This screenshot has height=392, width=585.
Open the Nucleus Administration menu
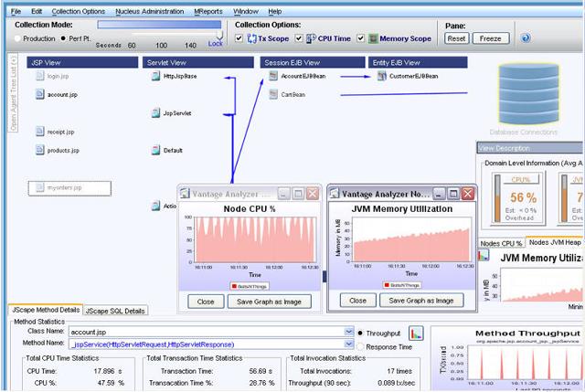point(150,12)
